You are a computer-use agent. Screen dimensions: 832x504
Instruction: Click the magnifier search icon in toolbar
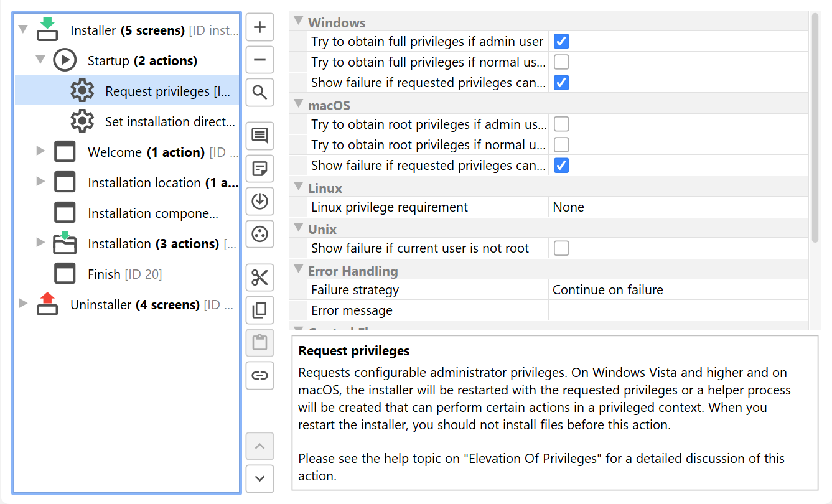pos(259,93)
